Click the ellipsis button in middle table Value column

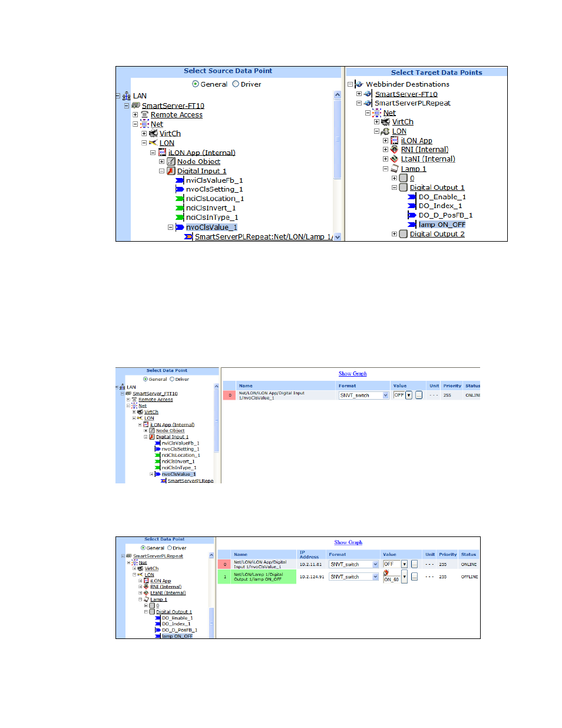pos(419,395)
